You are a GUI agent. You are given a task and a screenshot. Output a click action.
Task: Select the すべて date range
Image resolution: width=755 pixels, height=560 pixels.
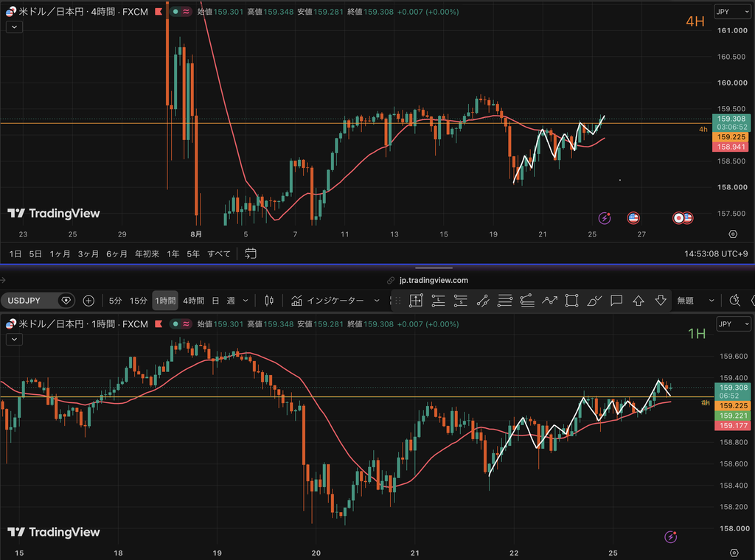coord(219,253)
